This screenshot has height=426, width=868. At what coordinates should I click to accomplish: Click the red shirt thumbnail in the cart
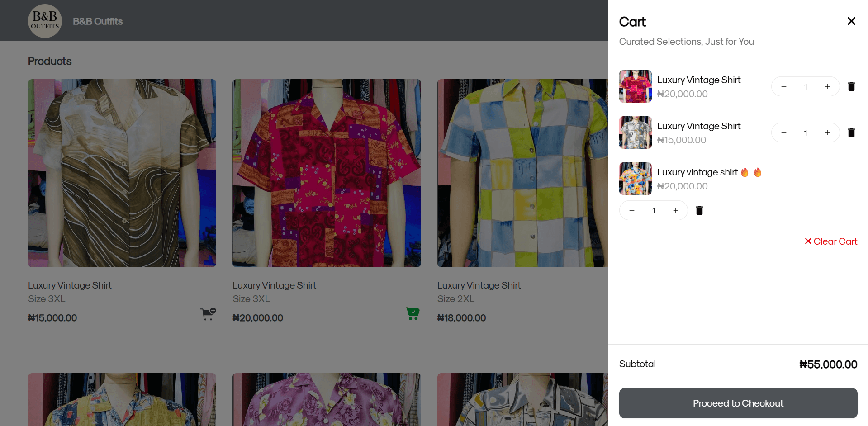point(635,86)
